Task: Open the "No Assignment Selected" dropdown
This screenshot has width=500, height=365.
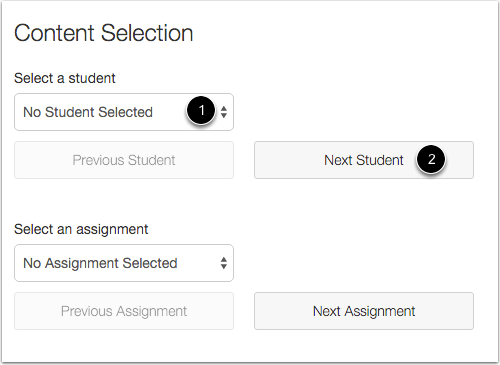Action: tap(124, 263)
